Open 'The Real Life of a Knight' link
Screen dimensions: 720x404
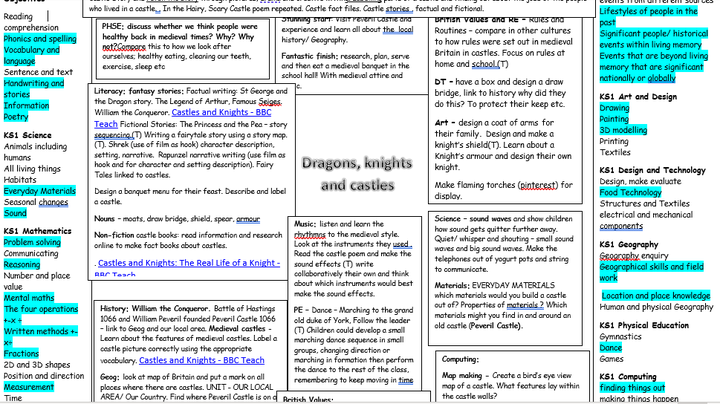[187, 268]
